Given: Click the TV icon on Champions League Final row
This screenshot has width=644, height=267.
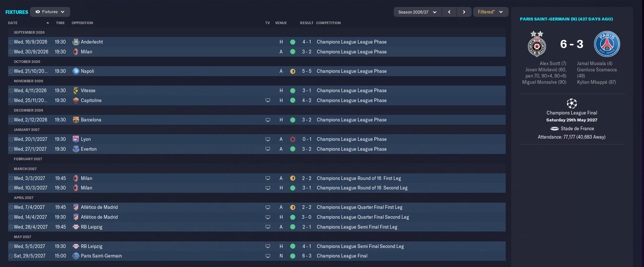Looking at the screenshot, I should [268, 256].
